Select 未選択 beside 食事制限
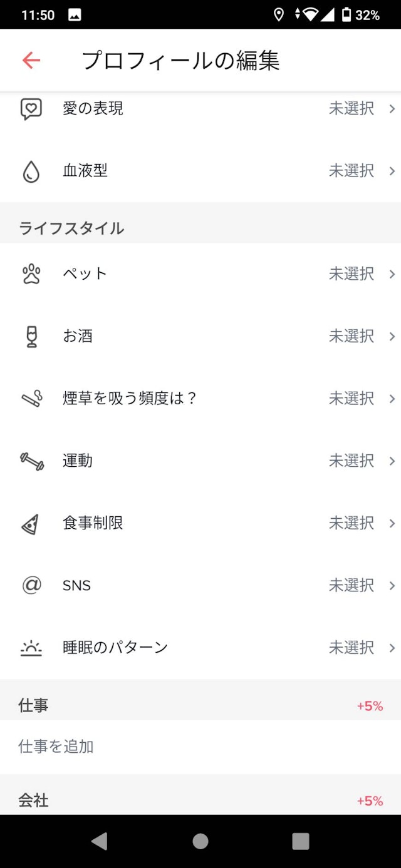The width and height of the screenshot is (401, 868). 352,523
